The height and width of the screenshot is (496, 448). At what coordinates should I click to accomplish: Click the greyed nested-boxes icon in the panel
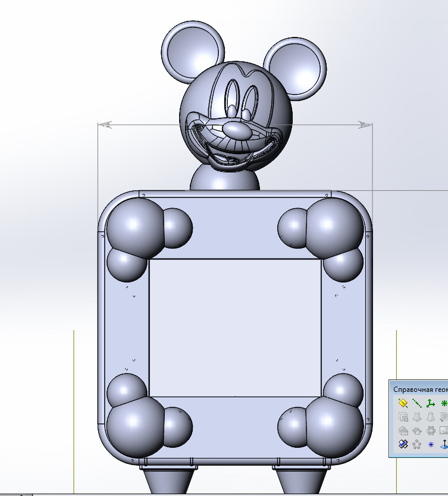click(403, 417)
